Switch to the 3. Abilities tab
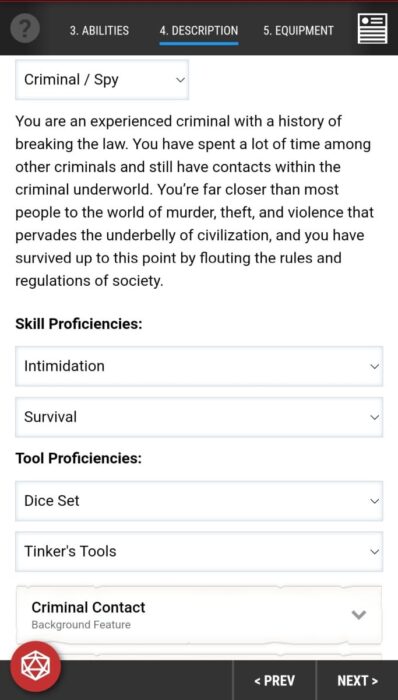 99,30
